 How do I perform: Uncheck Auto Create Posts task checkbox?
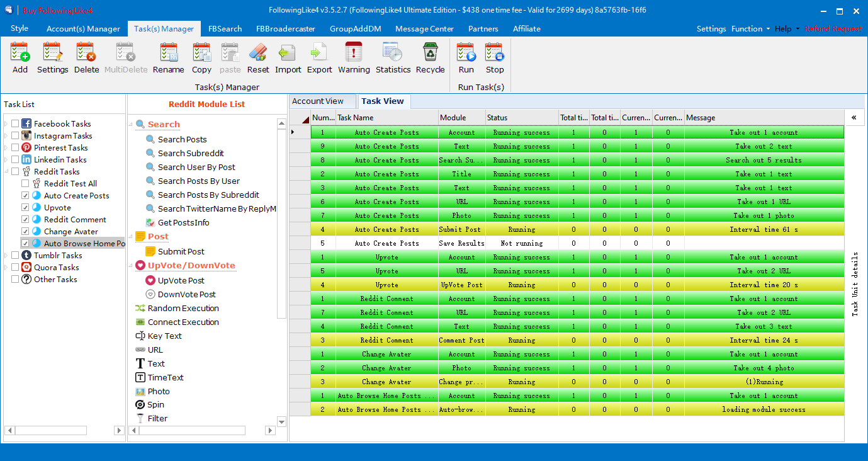(x=25, y=195)
